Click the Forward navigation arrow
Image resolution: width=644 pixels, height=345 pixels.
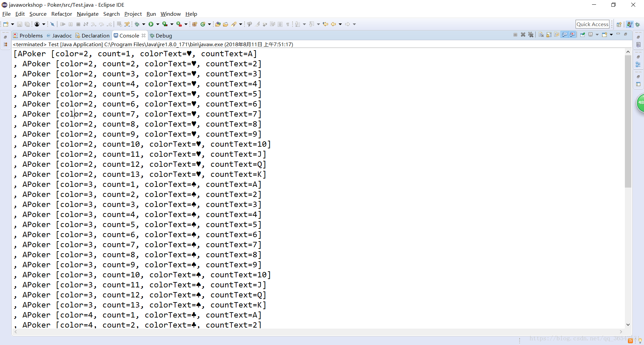[347, 24]
